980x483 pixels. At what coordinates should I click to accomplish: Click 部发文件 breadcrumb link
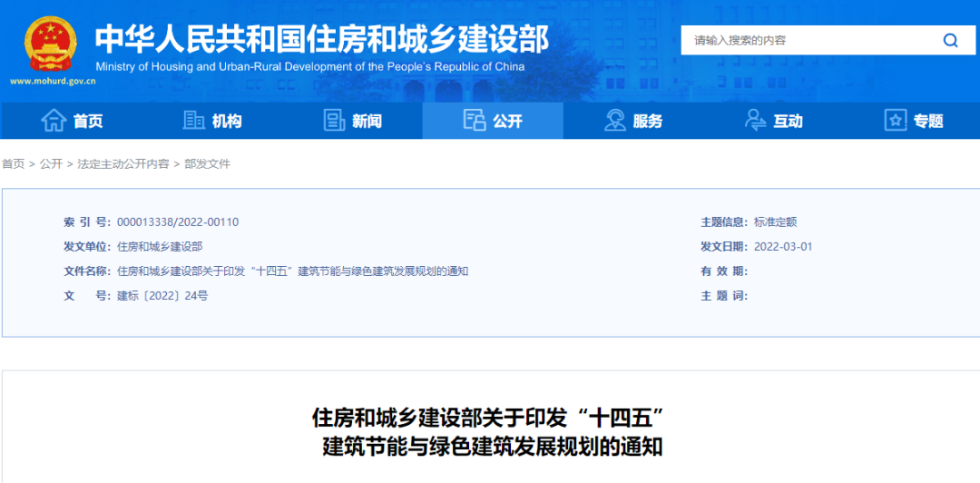(208, 164)
